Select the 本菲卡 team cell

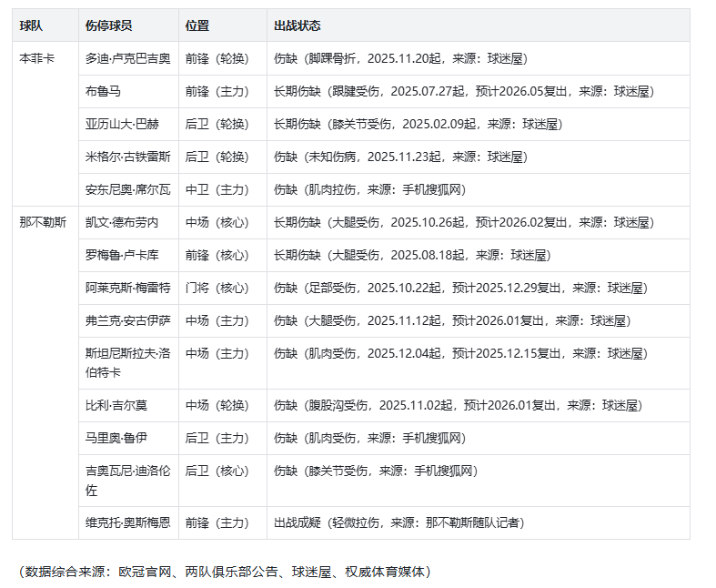[x=37, y=58]
